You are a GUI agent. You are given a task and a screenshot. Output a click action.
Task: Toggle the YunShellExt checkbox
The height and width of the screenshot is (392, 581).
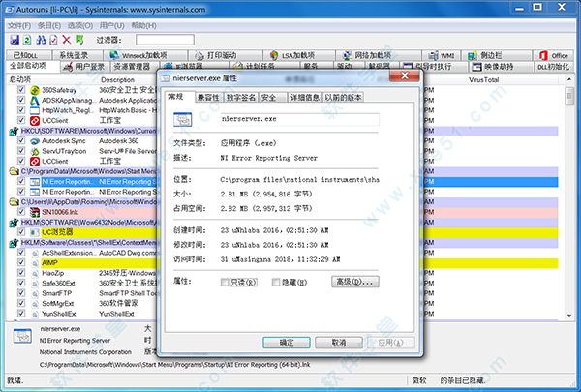pos(21,313)
